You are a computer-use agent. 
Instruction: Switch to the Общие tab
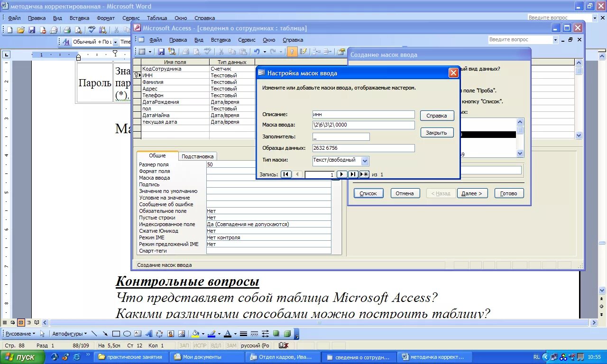(x=157, y=155)
